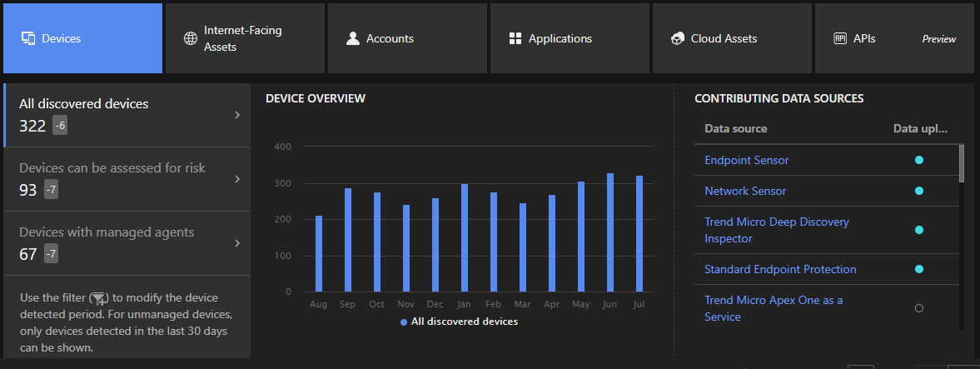The image size is (980, 369).
Task: Click the data sources list scrollbar
Action: (963, 163)
